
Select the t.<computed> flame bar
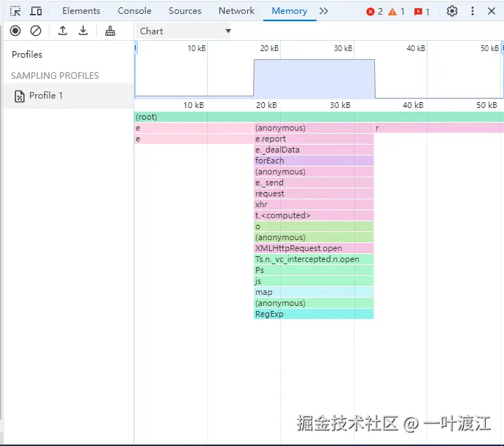click(x=314, y=215)
